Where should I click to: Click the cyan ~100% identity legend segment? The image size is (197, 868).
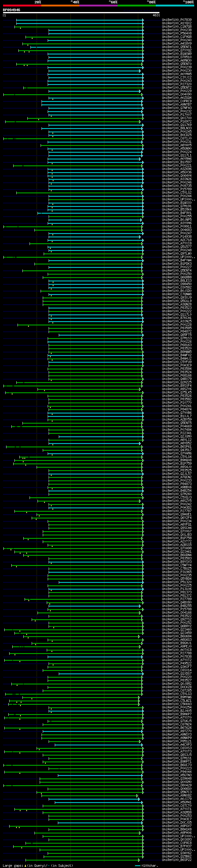click(x=175, y=6)
